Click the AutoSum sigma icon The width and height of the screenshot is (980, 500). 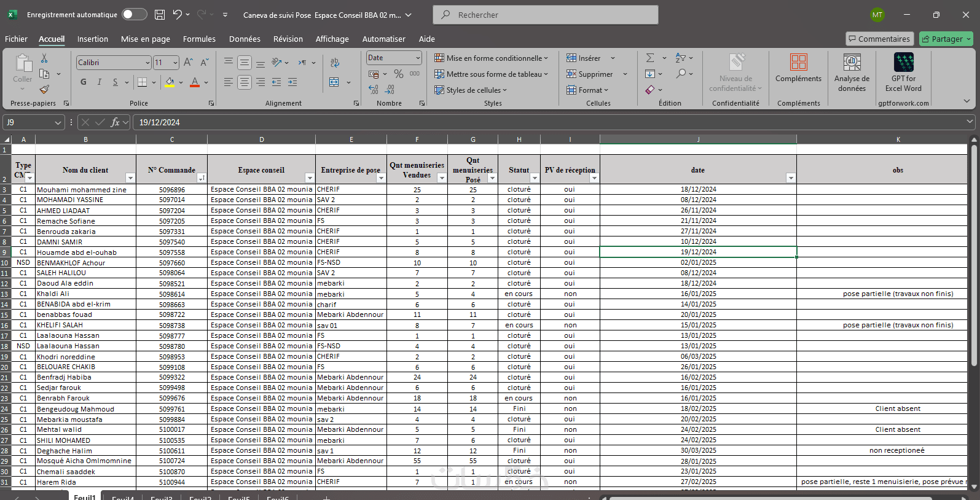tap(650, 58)
